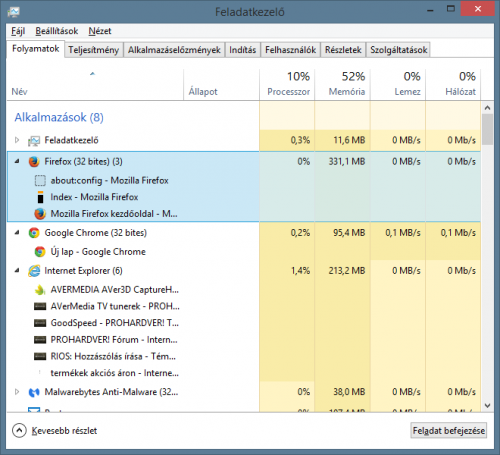Click the Internet Explorer (6) icon

(34, 271)
